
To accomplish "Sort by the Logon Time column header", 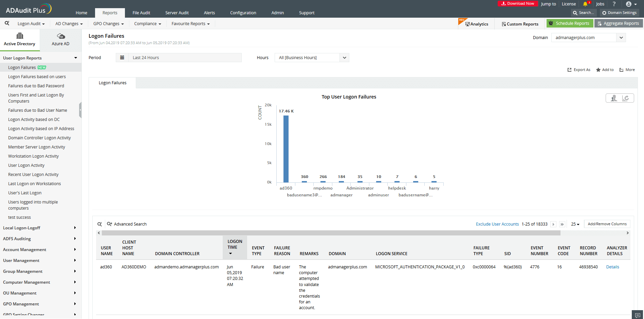I will pyautogui.click(x=235, y=247).
